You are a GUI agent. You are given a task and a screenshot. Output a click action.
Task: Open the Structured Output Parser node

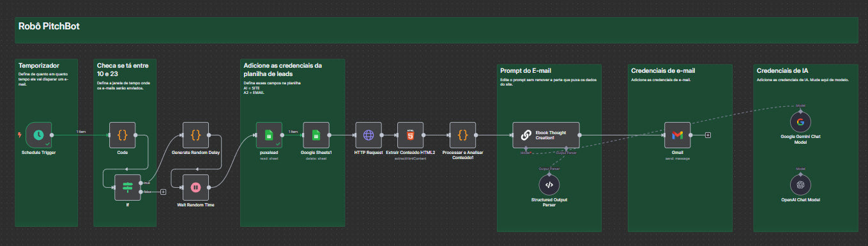(x=549, y=184)
